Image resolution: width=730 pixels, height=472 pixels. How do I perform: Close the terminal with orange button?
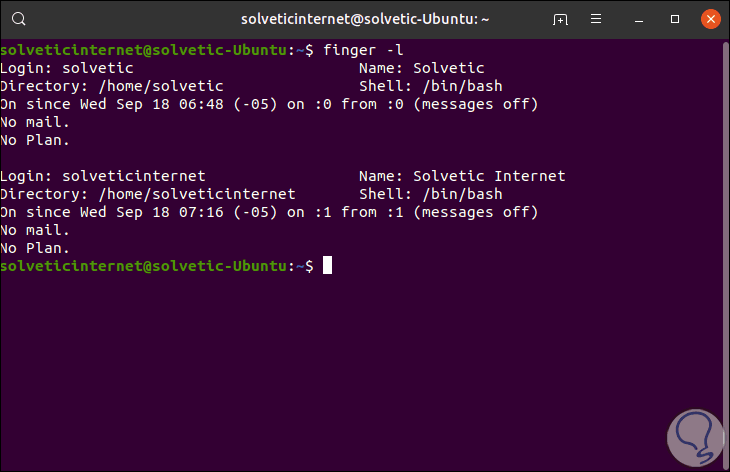pyautogui.click(x=709, y=19)
